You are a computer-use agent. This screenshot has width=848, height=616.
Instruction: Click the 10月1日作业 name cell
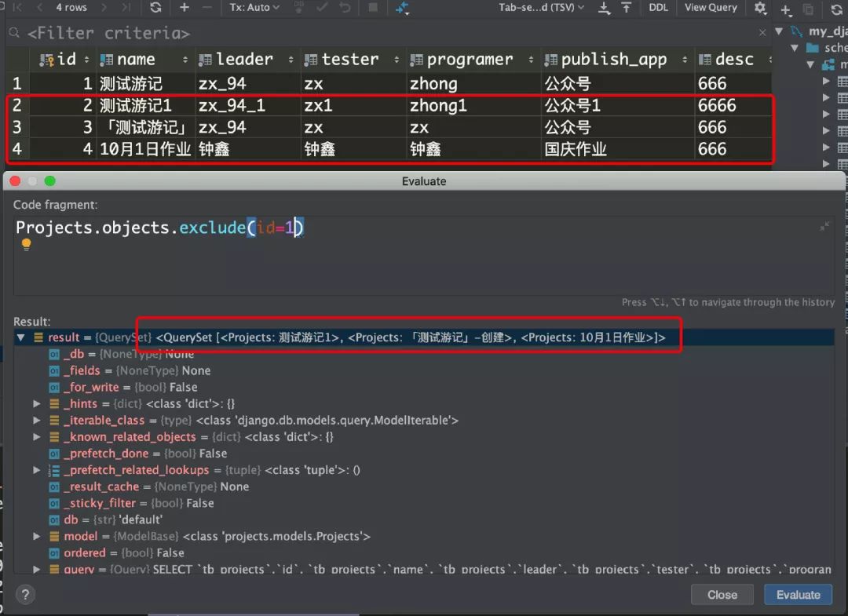pos(145,149)
